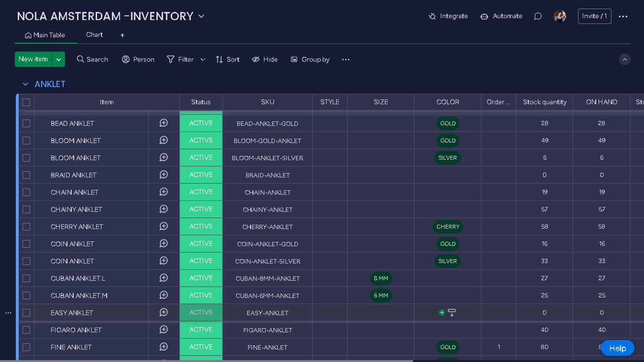This screenshot has width=644, height=362.
Task: Open conversation for CUBAN ANKLET.L
Action: (164, 278)
